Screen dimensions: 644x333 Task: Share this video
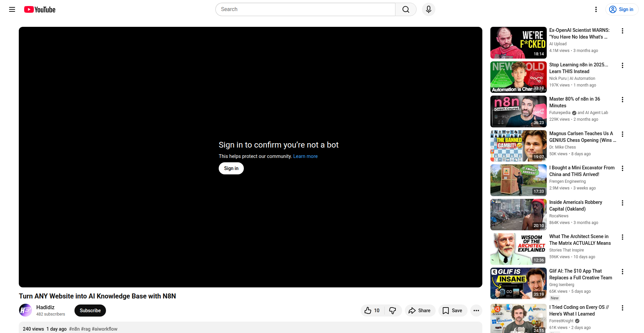coord(420,311)
